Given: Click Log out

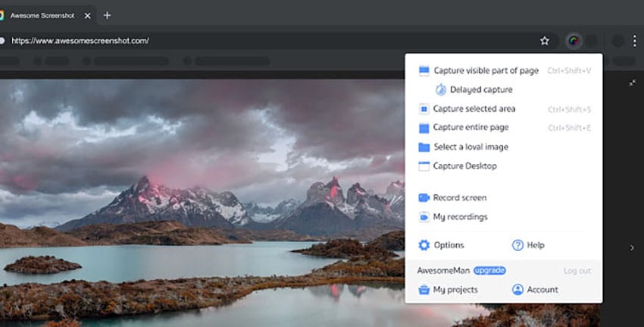Looking at the screenshot, I should click(x=577, y=271).
